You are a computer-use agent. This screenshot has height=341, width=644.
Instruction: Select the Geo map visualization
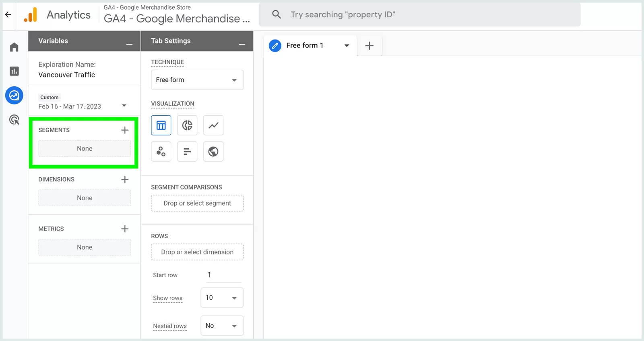coord(213,152)
